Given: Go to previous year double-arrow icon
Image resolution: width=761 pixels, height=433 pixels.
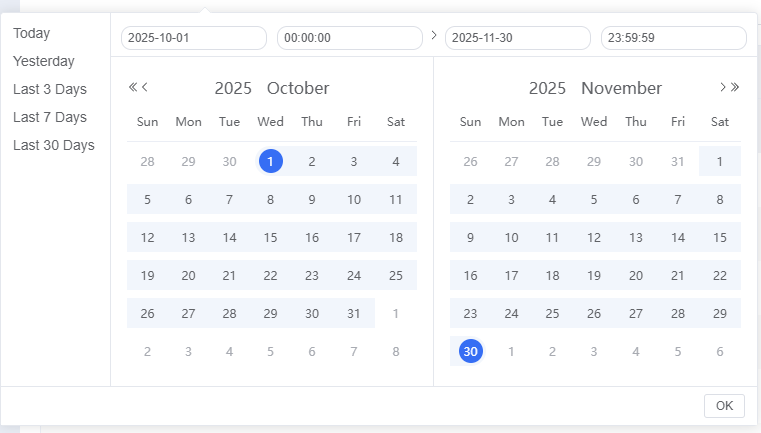Looking at the screenshot, I should pos(133,87).
